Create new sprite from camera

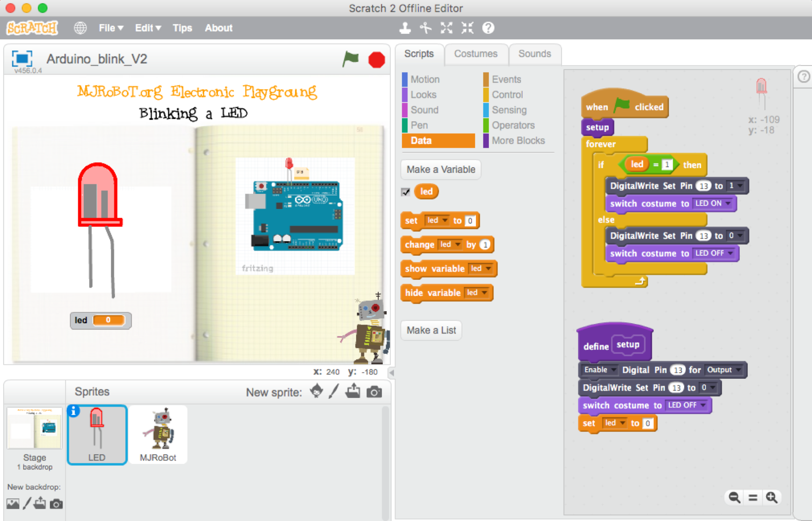pos(374,392)
